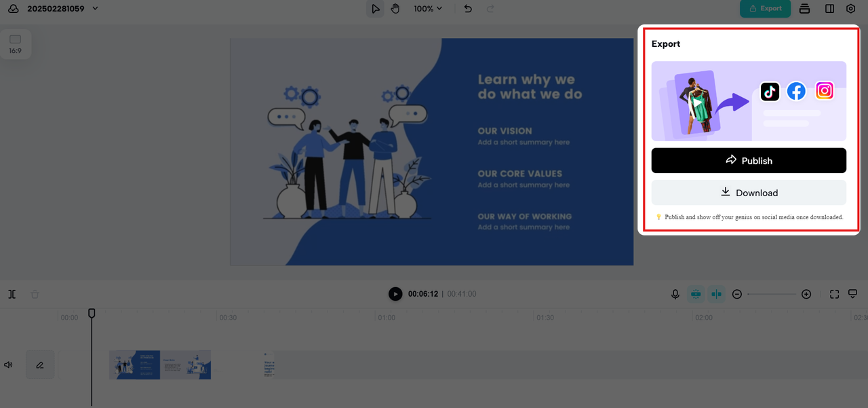Click the 00:41:00 total duration text
The image size is (868, 408).
pyautogui.click(x=462, y=294)
